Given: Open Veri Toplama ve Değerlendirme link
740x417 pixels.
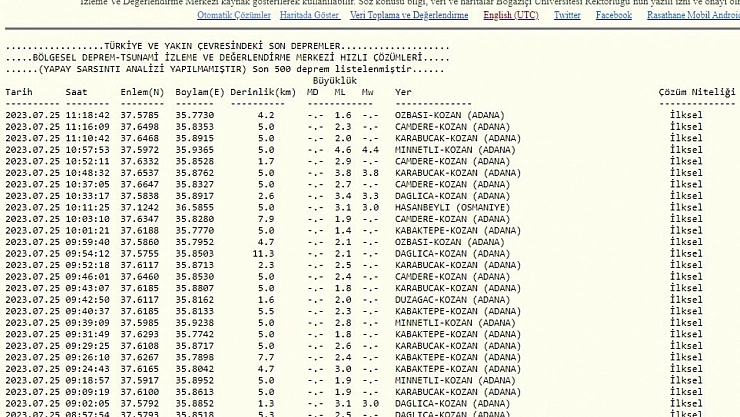Looking at the screenshot, I should coord(409,15).
